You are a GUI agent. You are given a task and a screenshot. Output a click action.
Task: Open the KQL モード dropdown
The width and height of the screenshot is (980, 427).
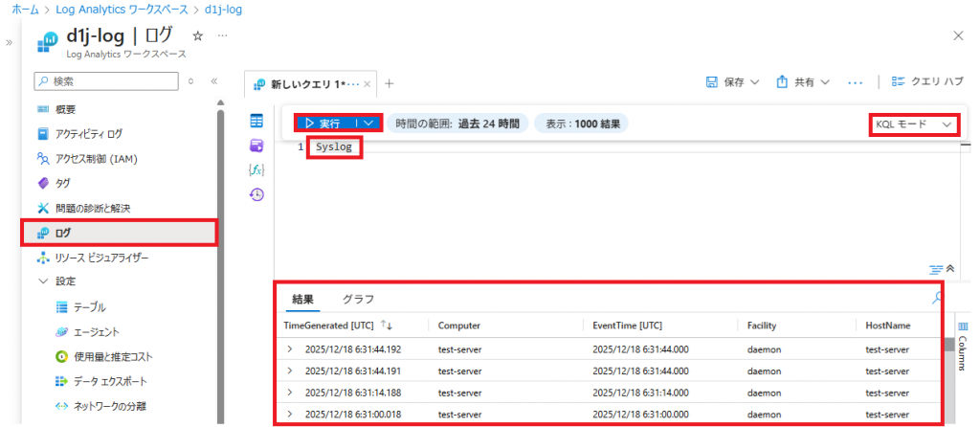[913, 124]
